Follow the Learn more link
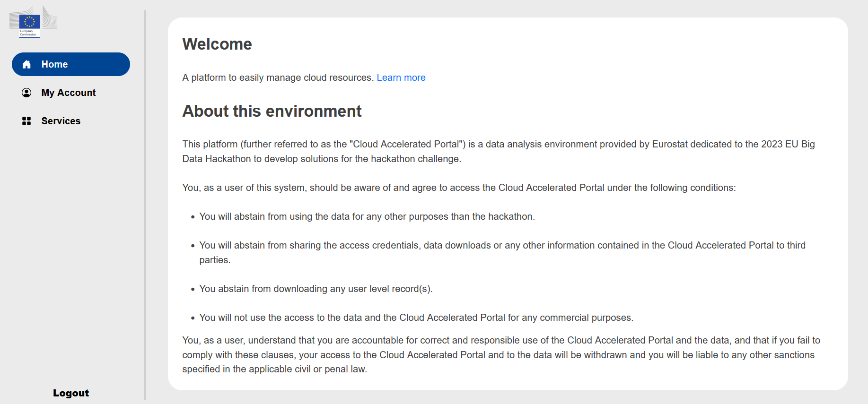The width and height of the screenshot is (868, 404). click(x=401, y=77)
